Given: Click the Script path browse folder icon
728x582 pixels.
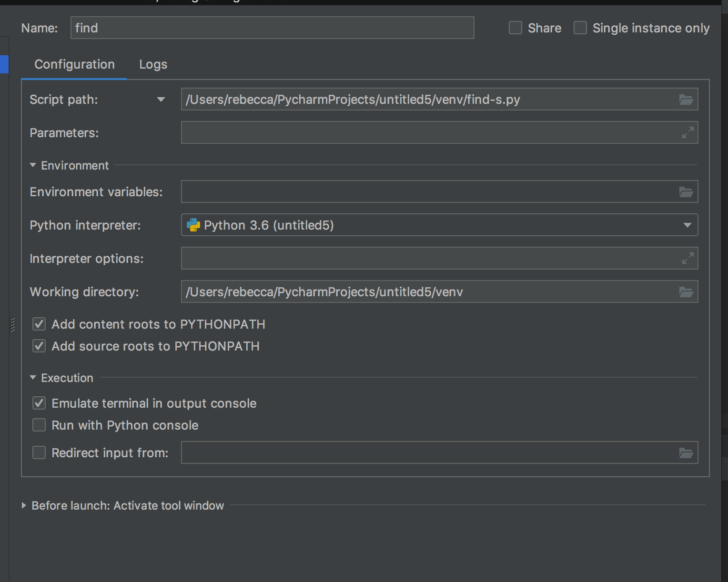Looking at the screenshot, I should point(686,100).
